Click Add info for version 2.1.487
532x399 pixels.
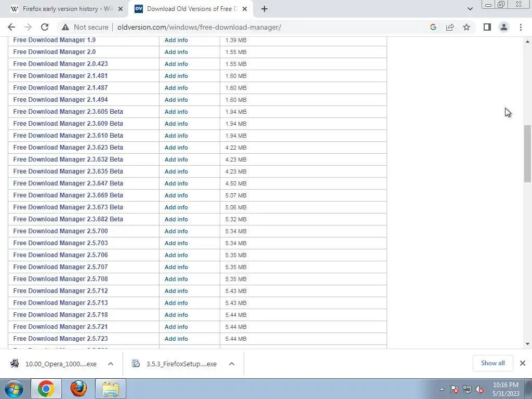(176, 88)
